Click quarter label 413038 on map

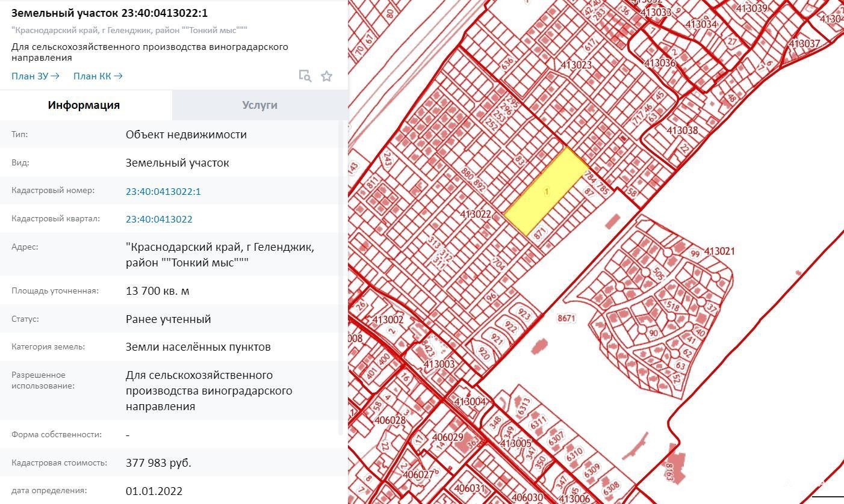(x=682, y=130)
